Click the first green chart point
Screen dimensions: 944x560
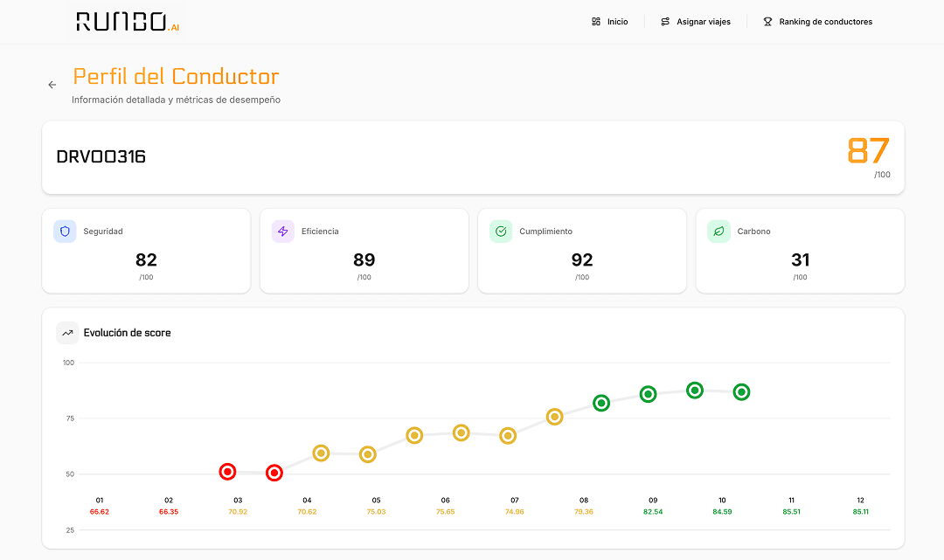click(601, 403)
